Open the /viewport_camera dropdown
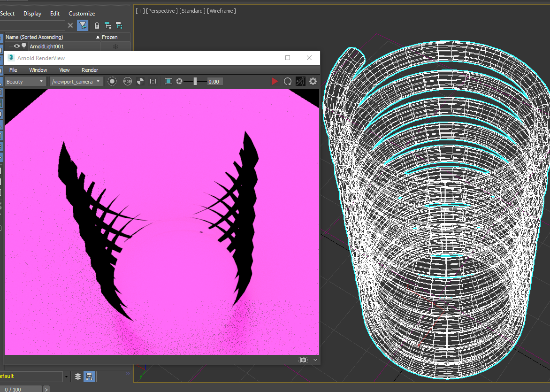Screen dimensions: 550x392 (x=76, y=82)
